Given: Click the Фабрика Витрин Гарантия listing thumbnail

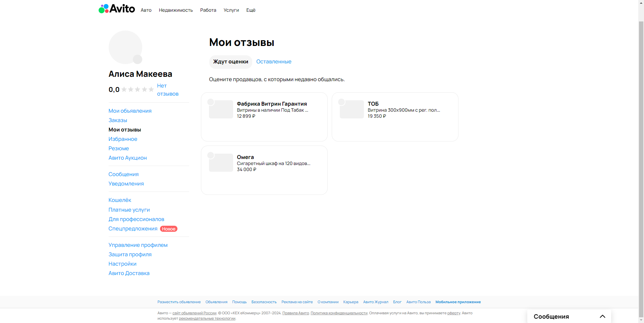Looking at the screenshot, I should coord(221,109).
